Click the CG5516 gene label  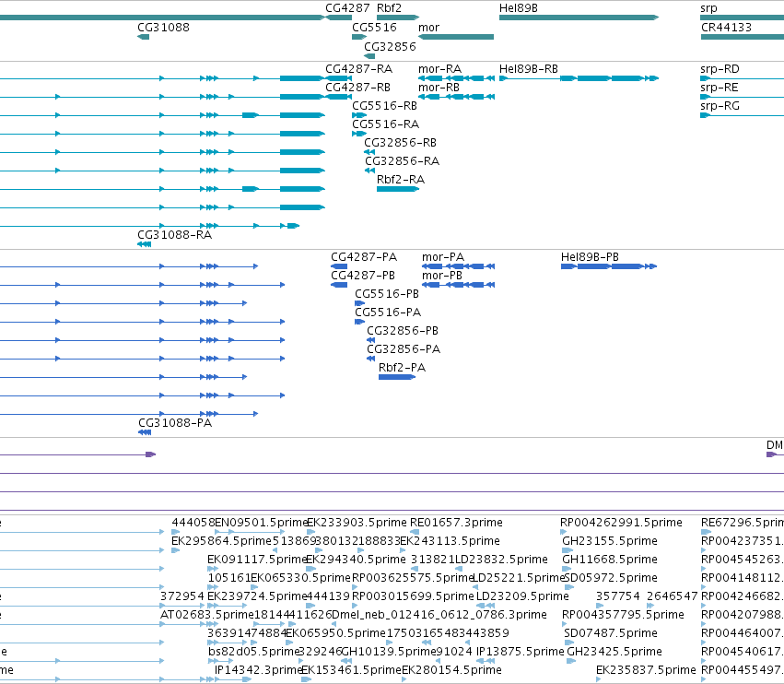click(x=375, y=28)
